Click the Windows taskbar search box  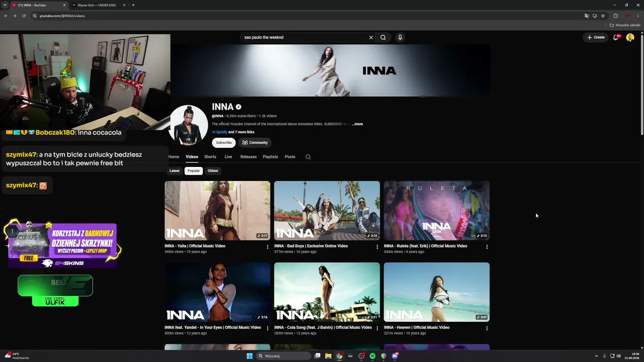pos(284,356)
